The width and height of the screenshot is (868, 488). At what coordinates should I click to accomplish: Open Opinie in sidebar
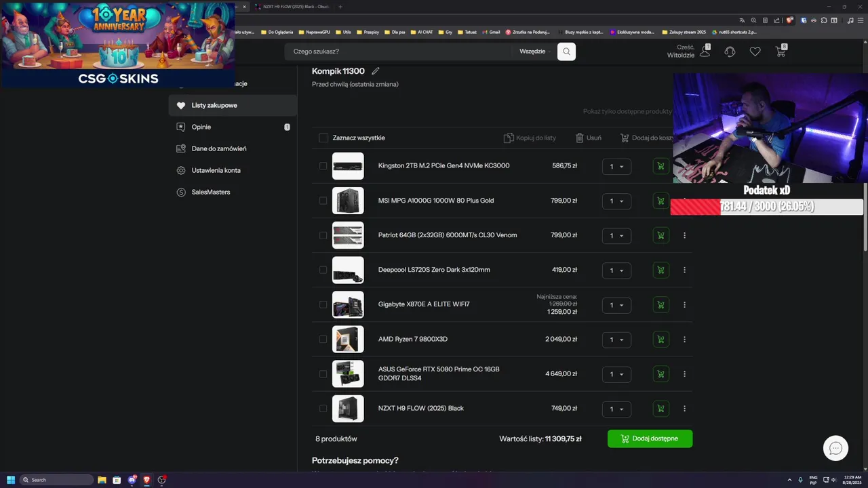click(233, 127)
